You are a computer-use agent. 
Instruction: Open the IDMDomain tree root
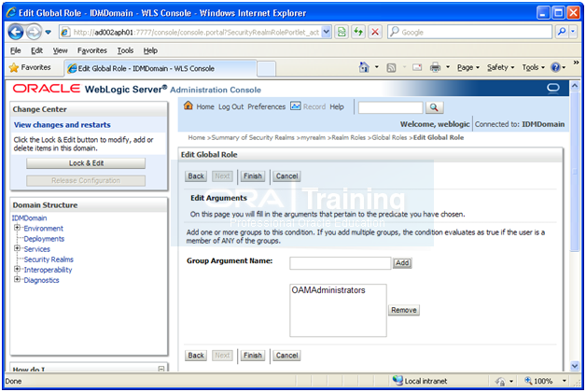[29, 218]
